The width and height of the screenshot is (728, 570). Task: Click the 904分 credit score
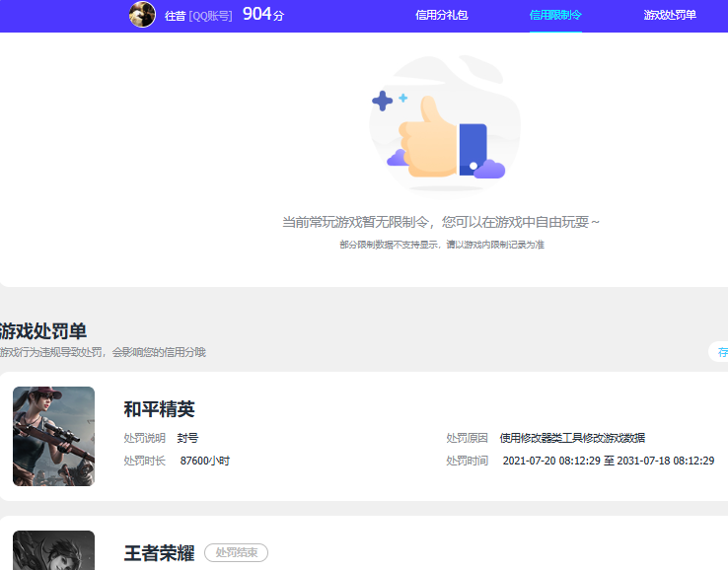click(263, 15)
